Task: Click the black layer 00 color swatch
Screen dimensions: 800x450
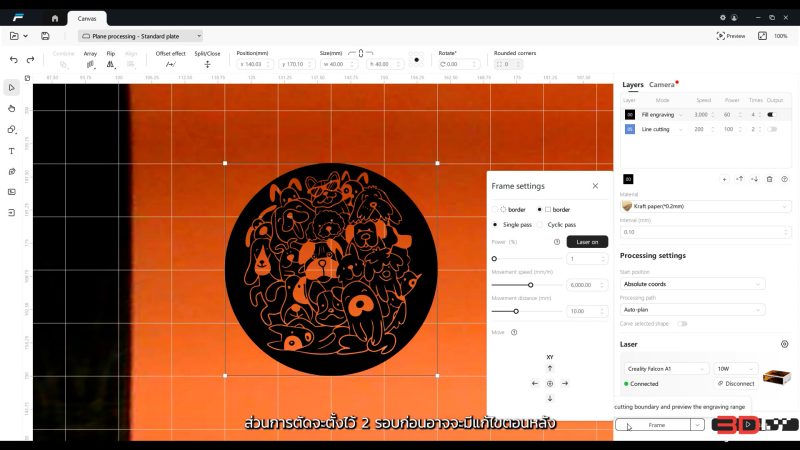Action: [630, 115]
